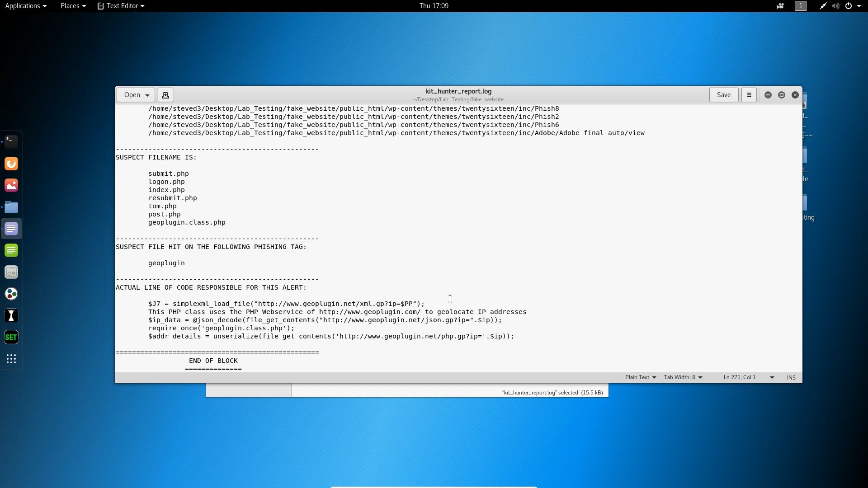Image resolution: width=868 pixels, height=488 pixels.
Task: Expand the system menu arrow
Action: click(x=859, y=6)
